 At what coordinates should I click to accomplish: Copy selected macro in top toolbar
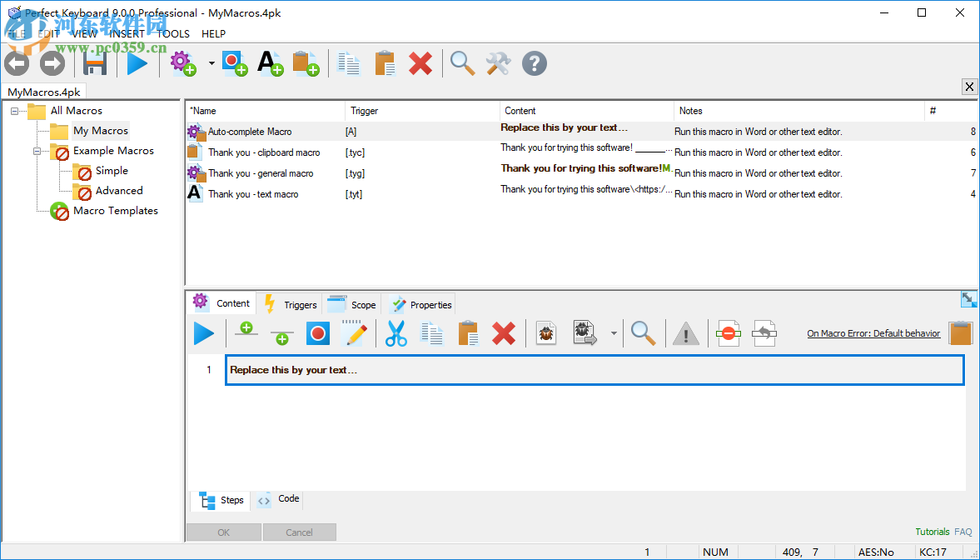point(349,63)
